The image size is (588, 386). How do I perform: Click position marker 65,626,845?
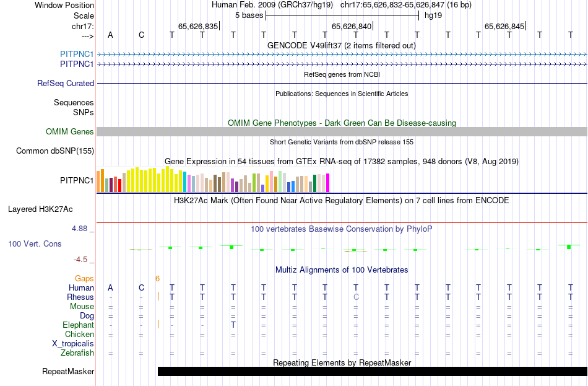click(x=504, y=26)
